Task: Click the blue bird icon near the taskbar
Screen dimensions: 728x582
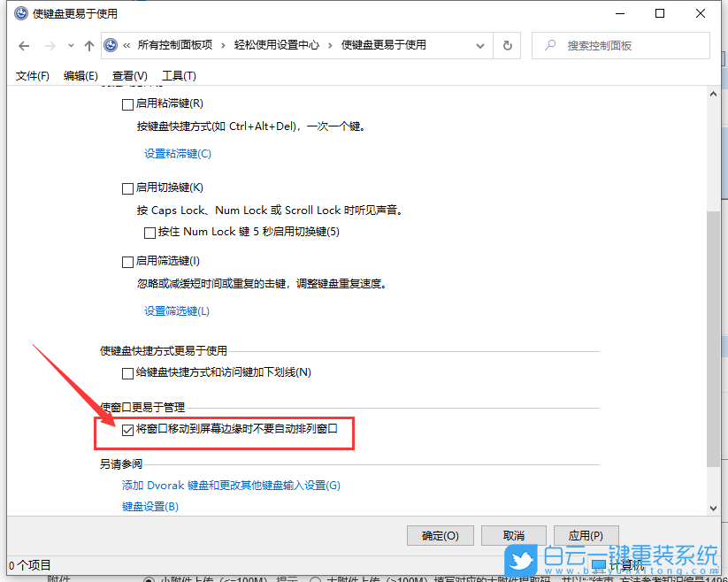Action: [522, 559]
